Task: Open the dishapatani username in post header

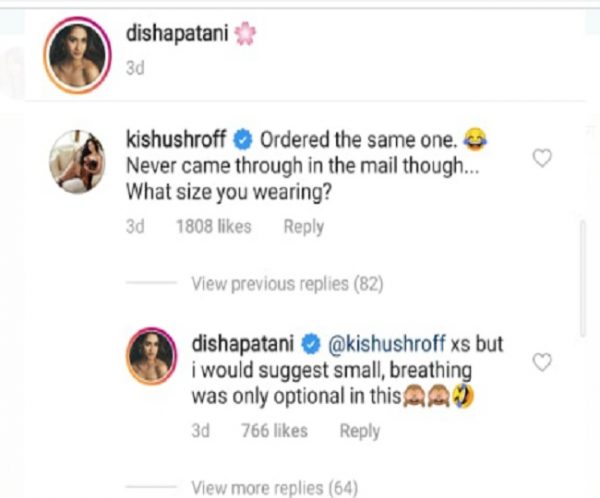Action: [177, 34]
